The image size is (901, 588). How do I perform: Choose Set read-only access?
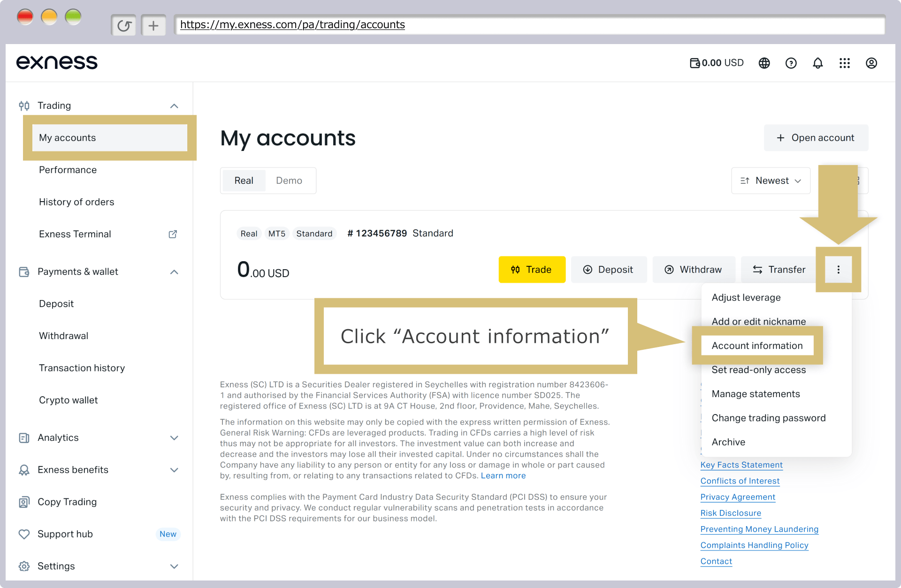(x=758, y=370)
